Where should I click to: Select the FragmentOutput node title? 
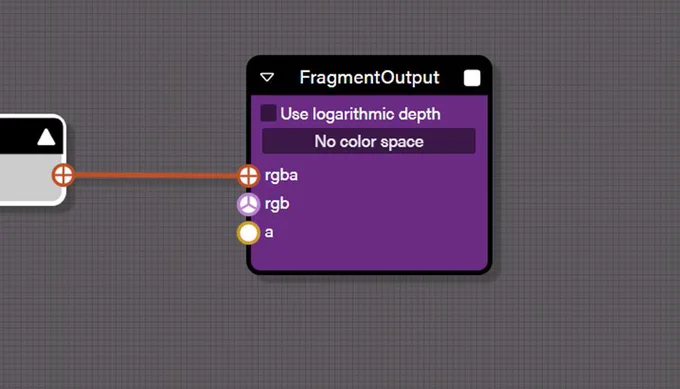(x=369, y=78)
